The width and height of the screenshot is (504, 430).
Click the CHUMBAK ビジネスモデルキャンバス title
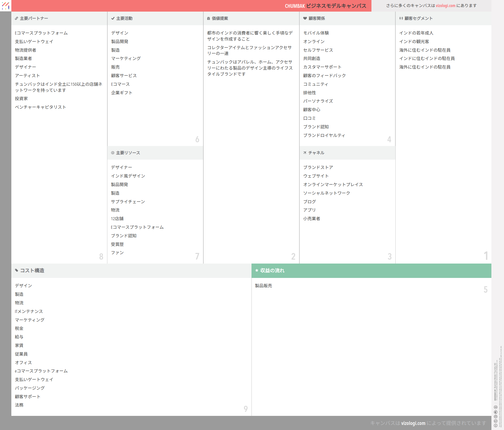point(325,6)
